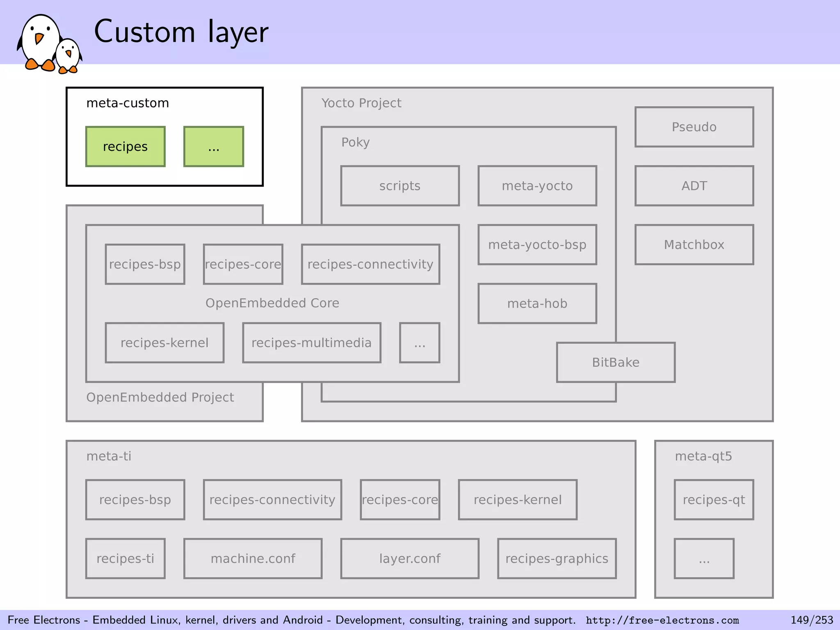Click the machine.conf box in meta-ti
Image resolution: width=840 pixels, height=630 pixels.
coord(253,559)
